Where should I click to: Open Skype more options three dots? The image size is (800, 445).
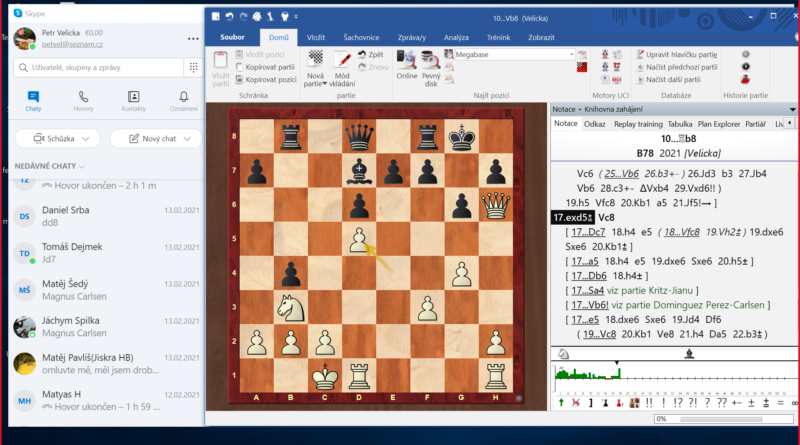click(193, 39)
